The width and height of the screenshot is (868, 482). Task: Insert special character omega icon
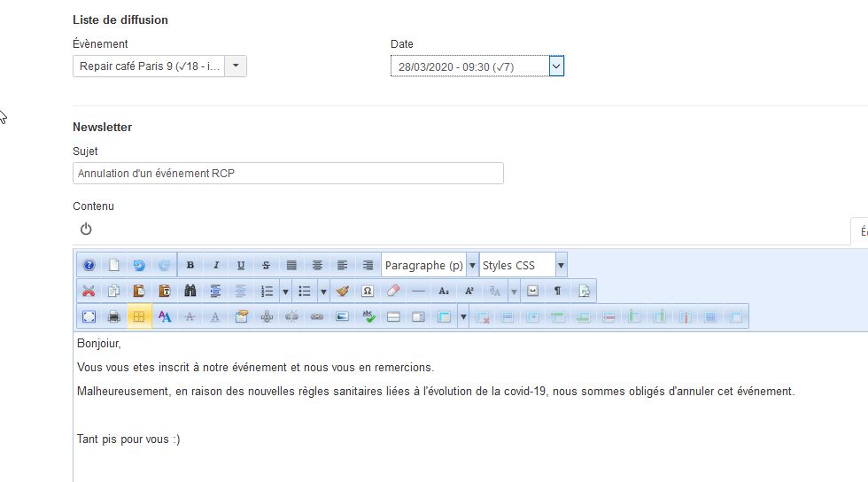click(x=368, y=291)
